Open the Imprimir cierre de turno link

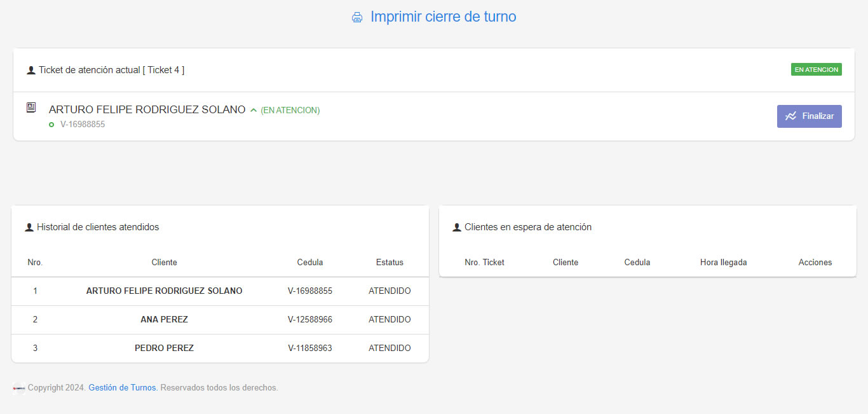click(x=443, y=17)
